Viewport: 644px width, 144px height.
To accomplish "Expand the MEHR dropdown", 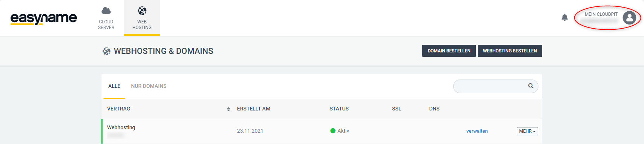I will pos(527,131).
